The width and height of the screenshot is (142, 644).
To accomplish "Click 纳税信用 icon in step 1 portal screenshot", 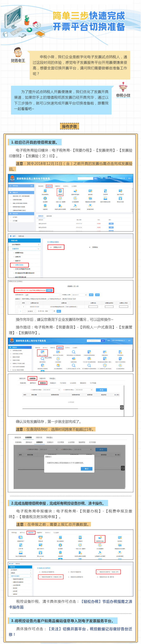I will click(x=45, y=206).
